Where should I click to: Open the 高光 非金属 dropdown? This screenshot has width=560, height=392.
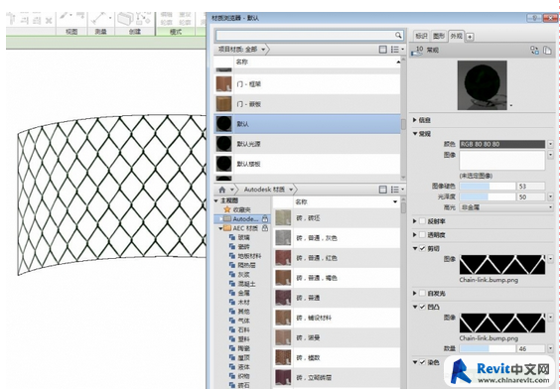click(x=506, y=207)
